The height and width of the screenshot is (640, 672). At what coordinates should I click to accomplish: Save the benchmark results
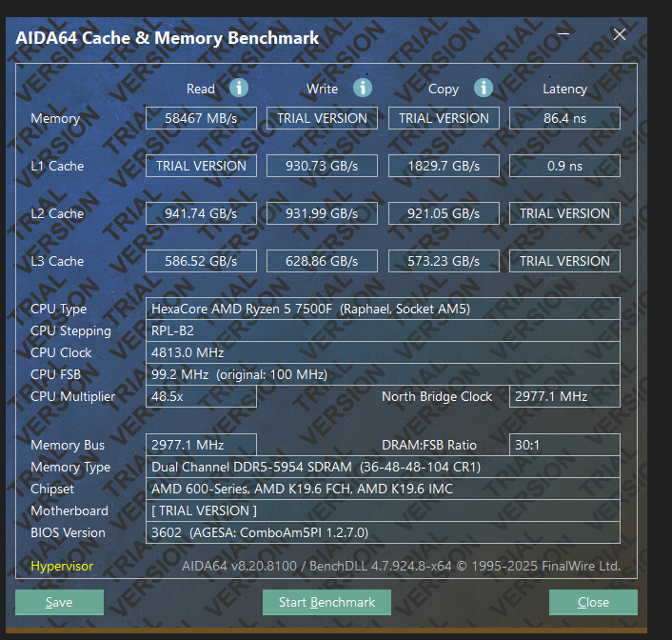tap(59, 602)
